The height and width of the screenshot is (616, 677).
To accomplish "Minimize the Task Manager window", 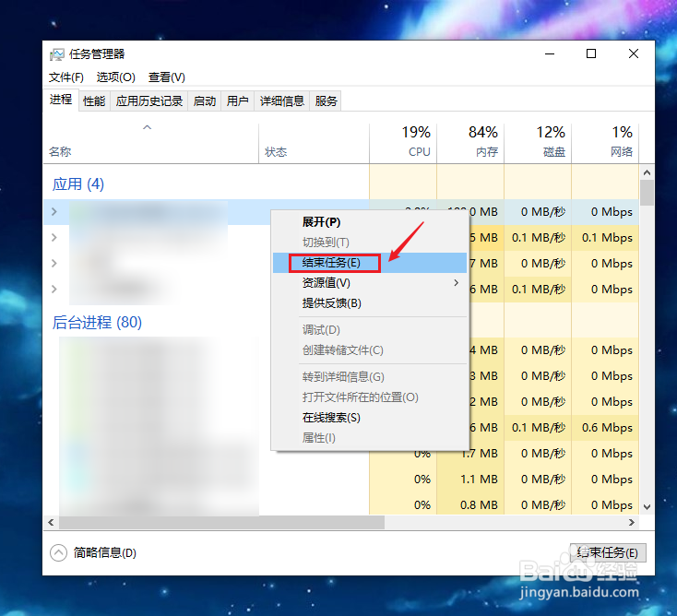I will 550,54.
